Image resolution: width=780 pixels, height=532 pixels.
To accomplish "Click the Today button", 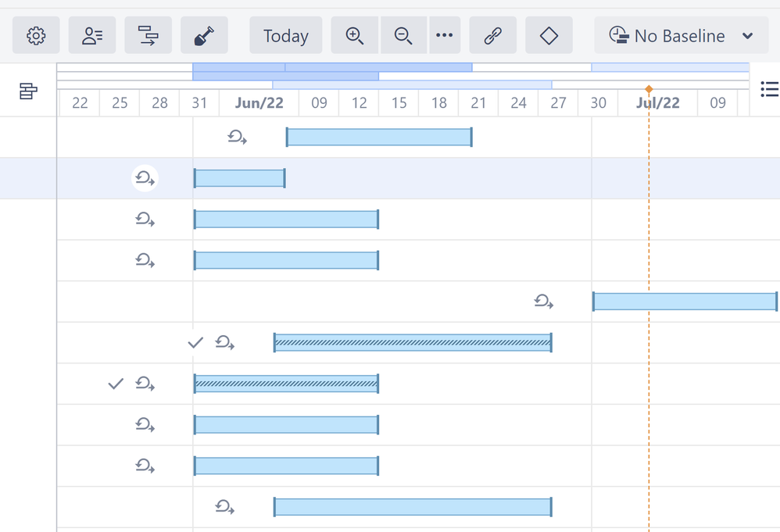I will click(x=285, y=35).
